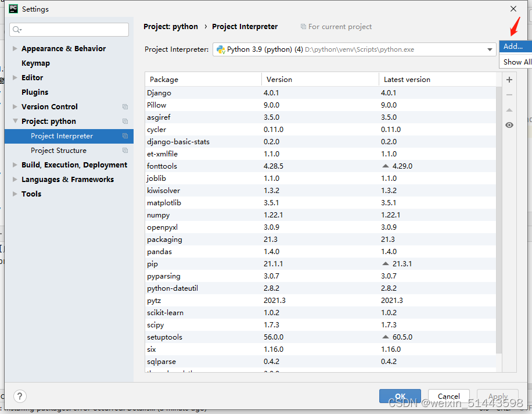The image size is (532, 414).
Task: Open the Keymap settings page
Action: coord(35,63)
